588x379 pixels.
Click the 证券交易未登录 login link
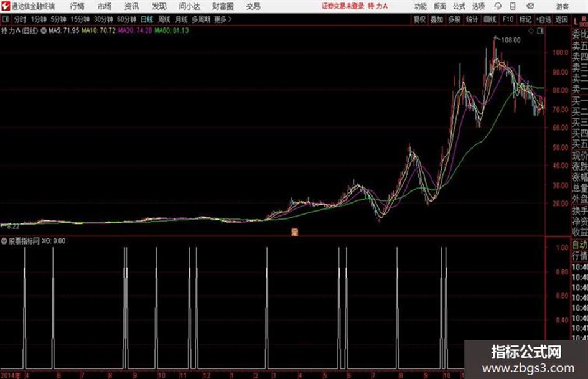pos(343,6)
